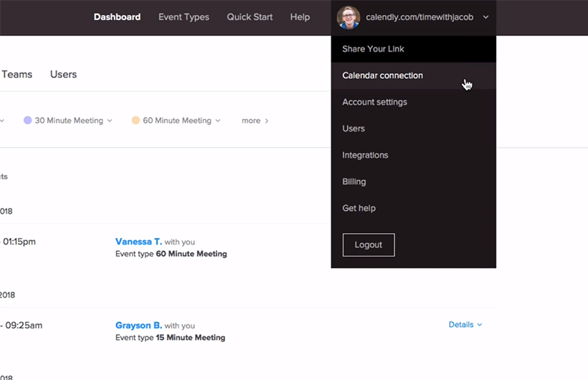Open Grayson B. invitee link
The height and width of the screenshot is (380, 588).
(138, 326)
